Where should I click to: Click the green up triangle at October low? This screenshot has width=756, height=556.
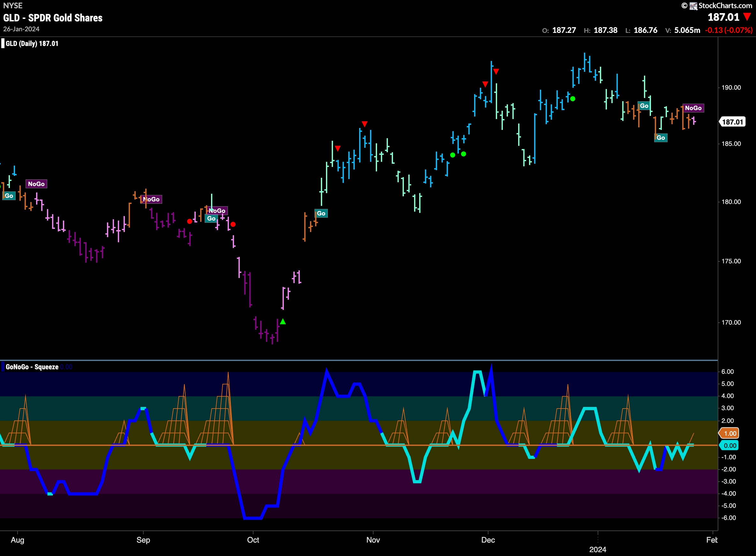283,321
